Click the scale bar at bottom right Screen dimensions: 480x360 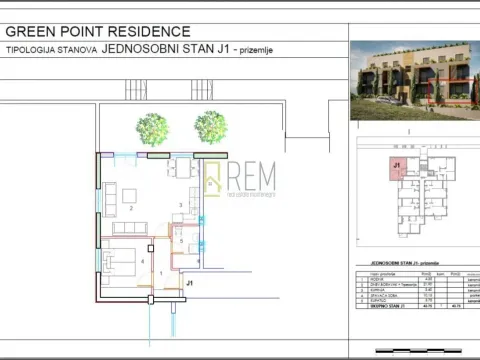419,351
